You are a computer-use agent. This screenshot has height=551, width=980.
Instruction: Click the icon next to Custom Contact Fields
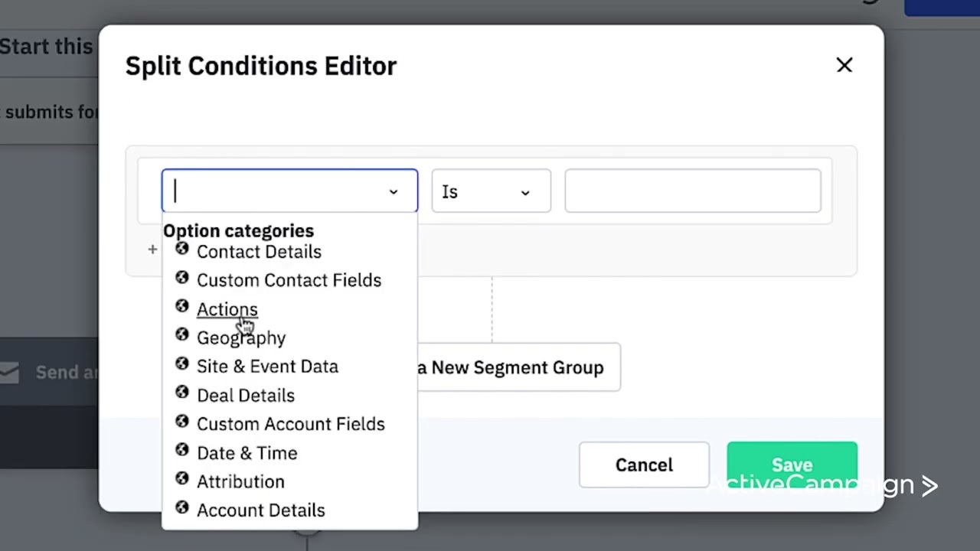[x=182, y=278]
